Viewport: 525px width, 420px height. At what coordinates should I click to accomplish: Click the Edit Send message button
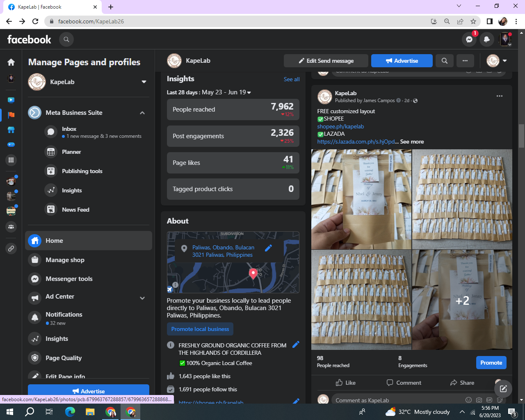click(x=326, y=61)
